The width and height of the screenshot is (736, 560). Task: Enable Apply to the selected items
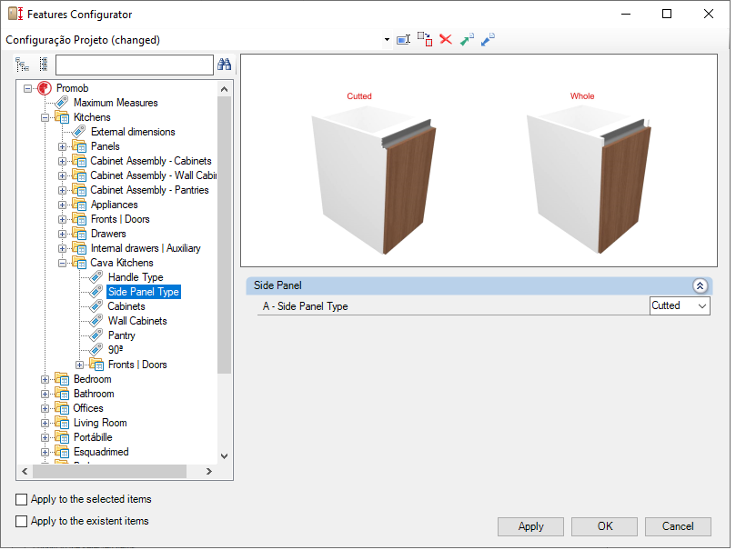click(x=21, y=499)
